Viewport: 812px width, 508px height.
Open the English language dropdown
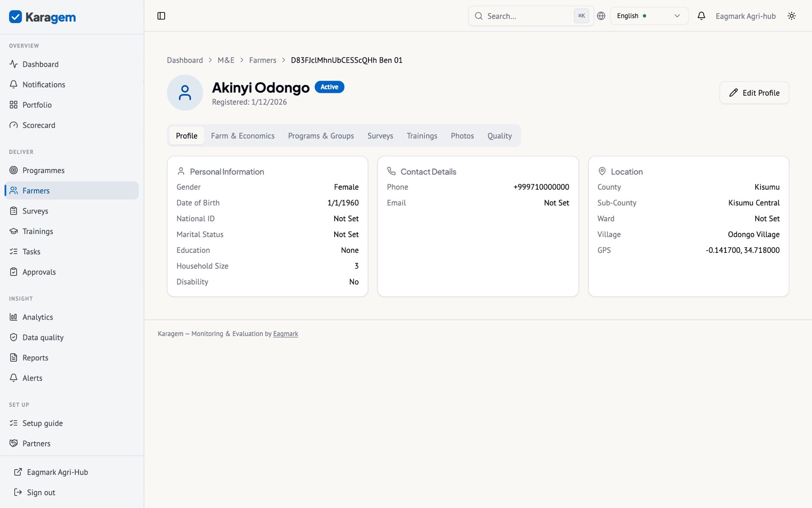click(649, 16)
